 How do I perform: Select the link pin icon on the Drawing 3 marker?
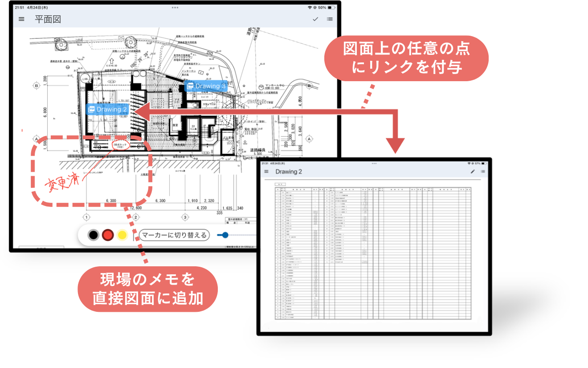pyautogui.click(x=191, y=86)
